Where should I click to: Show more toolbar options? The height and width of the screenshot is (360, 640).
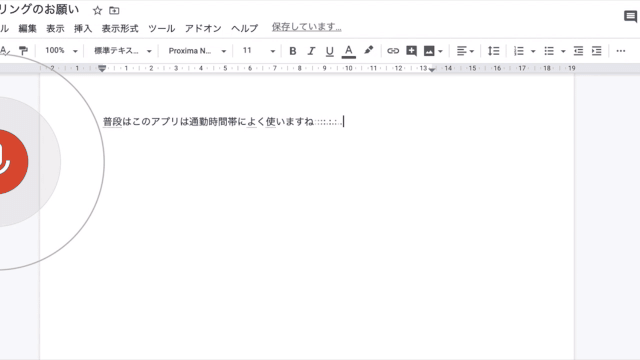(620, 51)
